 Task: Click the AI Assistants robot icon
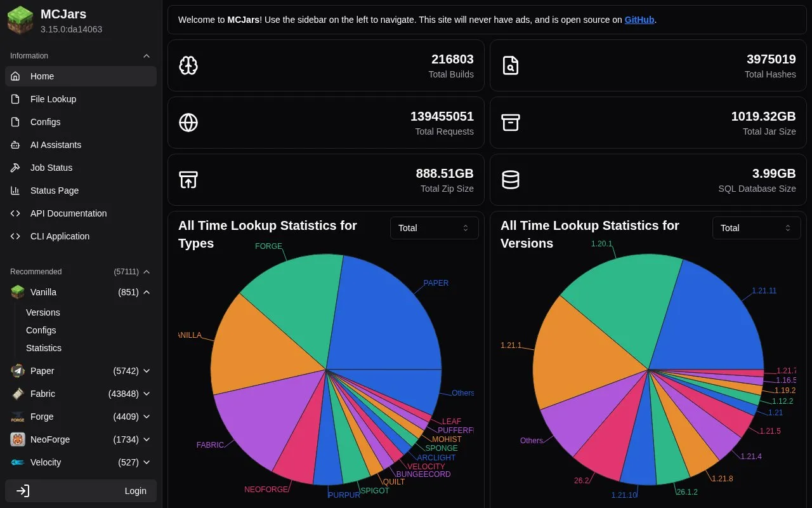[16, 145]
